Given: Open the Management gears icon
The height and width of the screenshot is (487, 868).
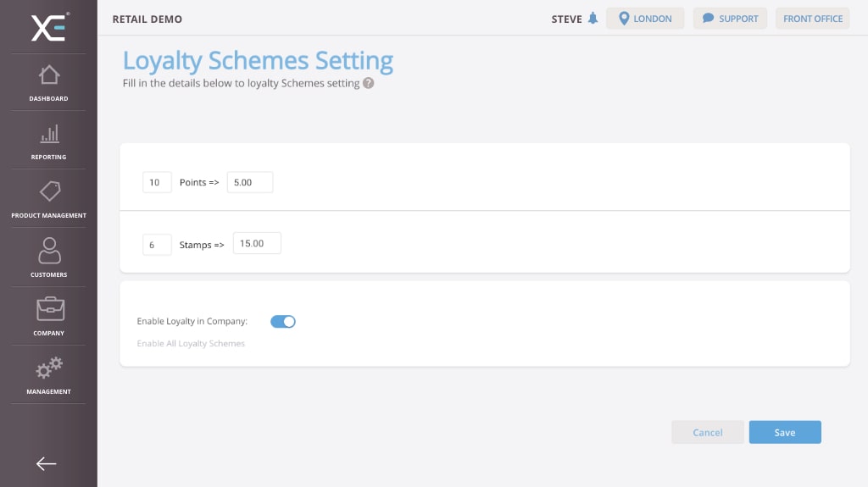Looking at the screenshot, I should coord(48,368).
